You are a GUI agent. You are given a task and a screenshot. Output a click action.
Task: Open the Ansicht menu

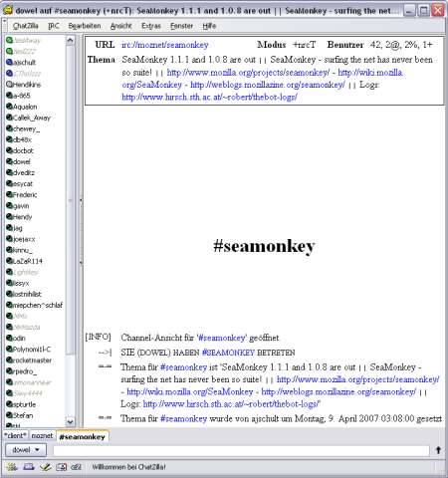click(x=120, y=26)
